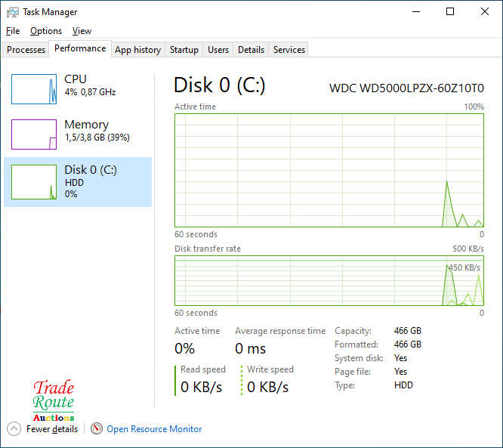The width and height of the screenshot is (503, 448).
Task: Click the Task Manager app icon in title bar
Action: tap(13, 12)
